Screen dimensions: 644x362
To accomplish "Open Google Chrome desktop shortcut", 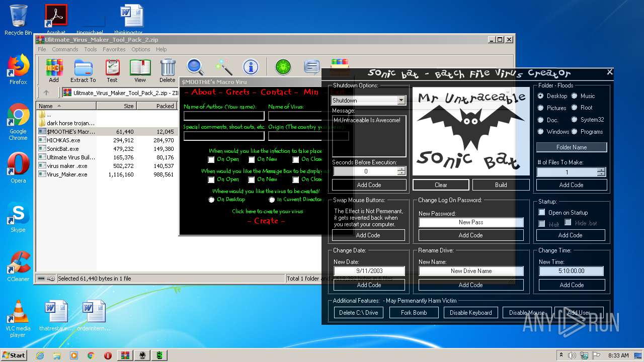I will tap(18, 123).
